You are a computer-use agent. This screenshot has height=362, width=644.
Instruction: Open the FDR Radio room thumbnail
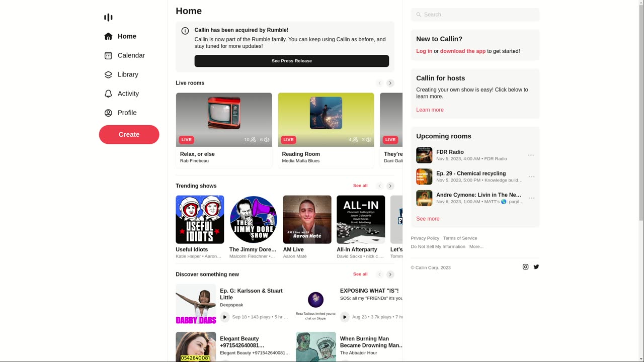pyautogui.click(x=424, y=155)
